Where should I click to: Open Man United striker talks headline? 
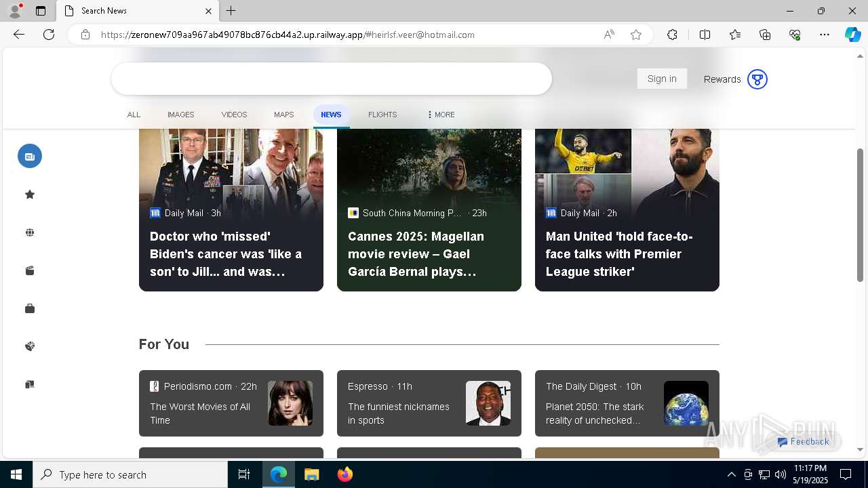[x=619, y=254]
